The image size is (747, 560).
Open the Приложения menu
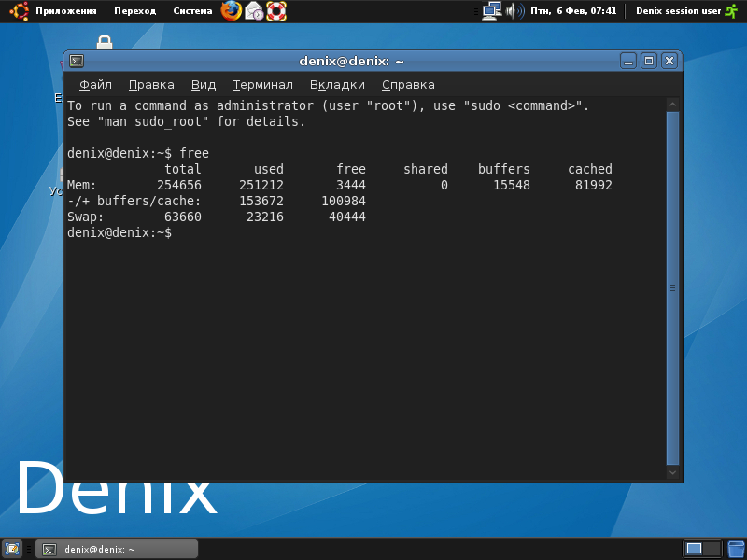tap(65, 11)
